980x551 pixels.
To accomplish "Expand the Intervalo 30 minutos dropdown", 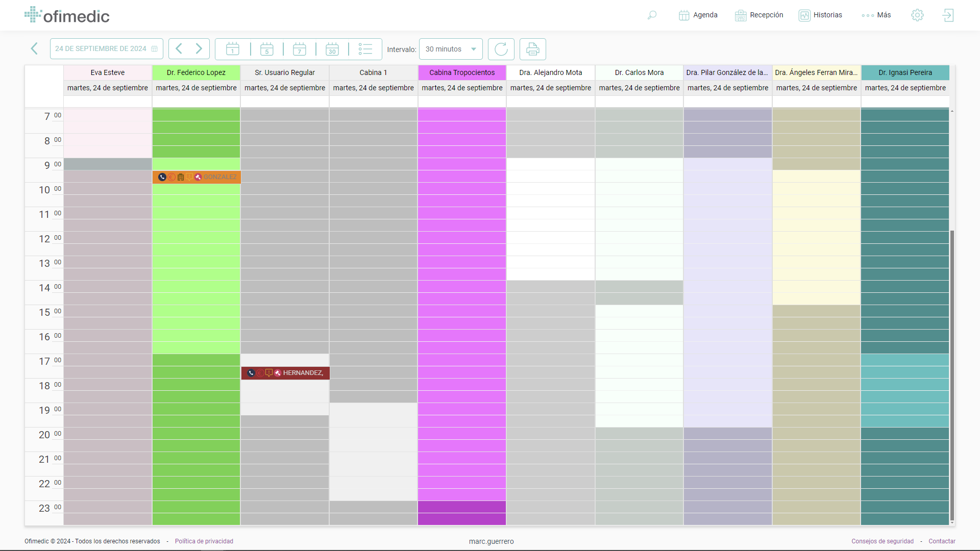I will [x=451, y=49].
